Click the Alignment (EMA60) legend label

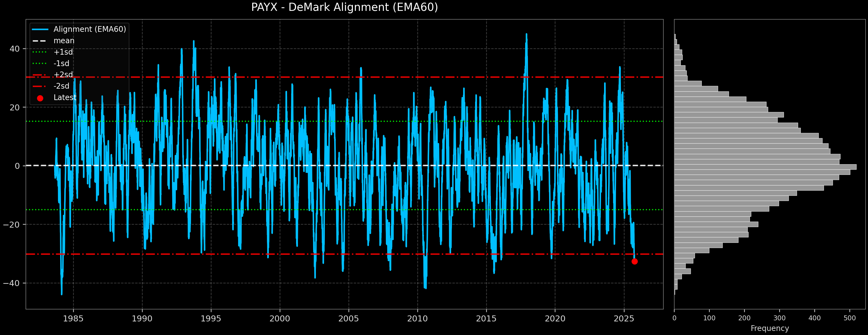pyautogui.click(x=90, y=29)
